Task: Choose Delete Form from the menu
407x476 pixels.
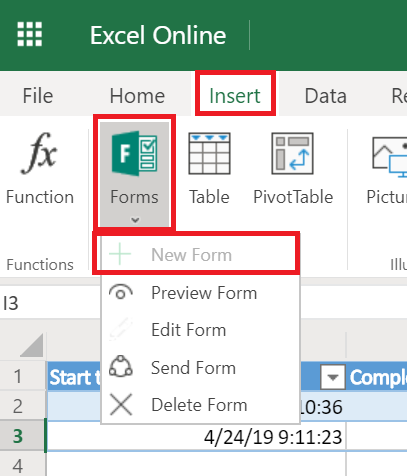Action: click(201, 405)
